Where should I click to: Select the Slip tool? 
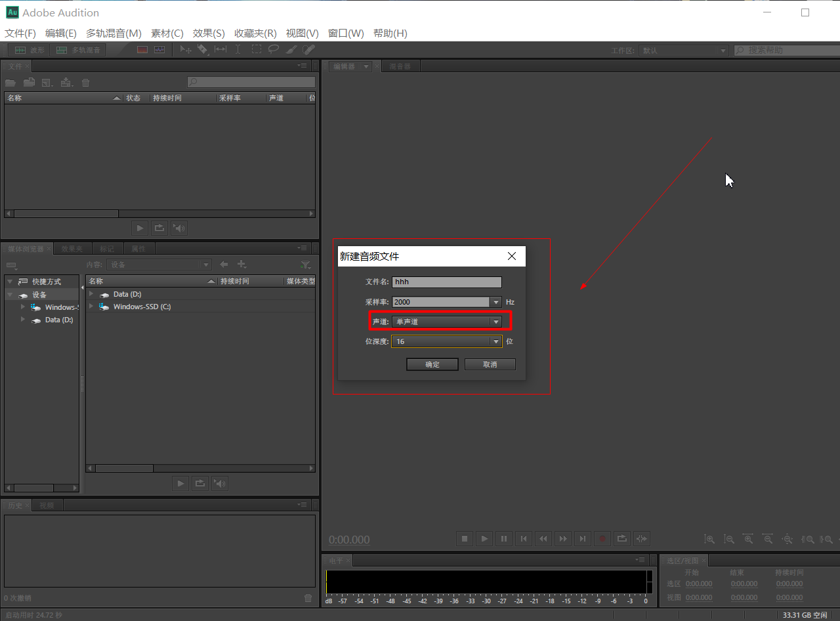coord(220,50)
